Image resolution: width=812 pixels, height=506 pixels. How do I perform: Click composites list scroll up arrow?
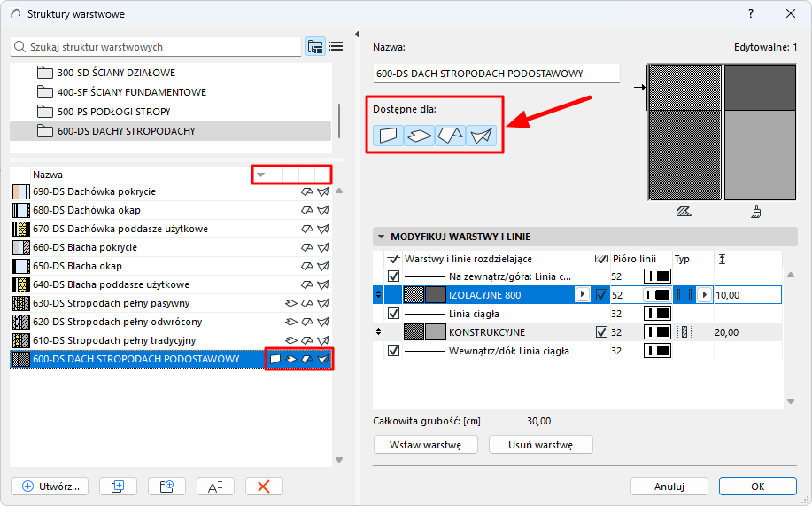339,191
